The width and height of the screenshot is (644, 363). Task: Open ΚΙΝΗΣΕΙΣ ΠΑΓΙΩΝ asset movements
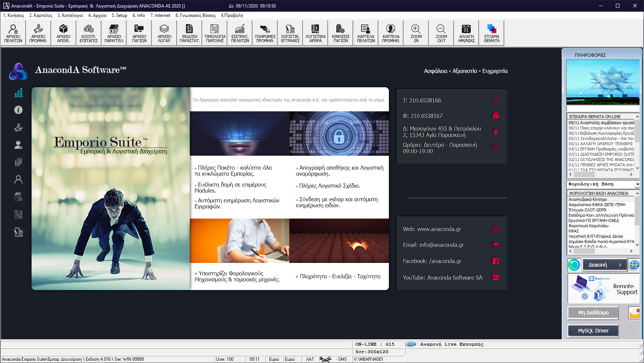(x=340, y=33)
